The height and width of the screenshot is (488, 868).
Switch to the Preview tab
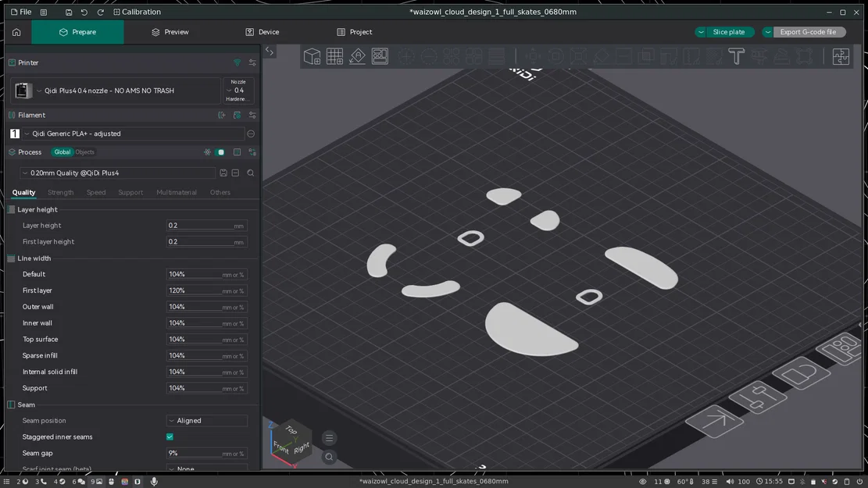point(170,32)
